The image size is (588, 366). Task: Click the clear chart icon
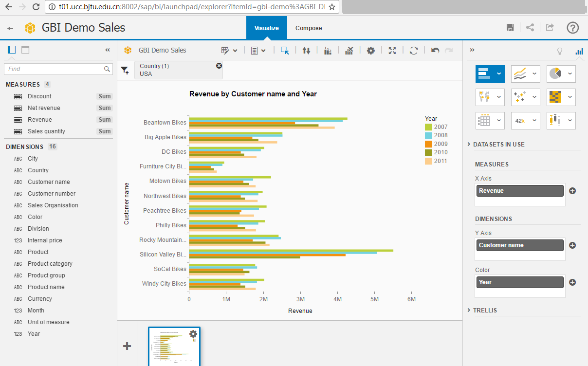click(x=349, y=50)
